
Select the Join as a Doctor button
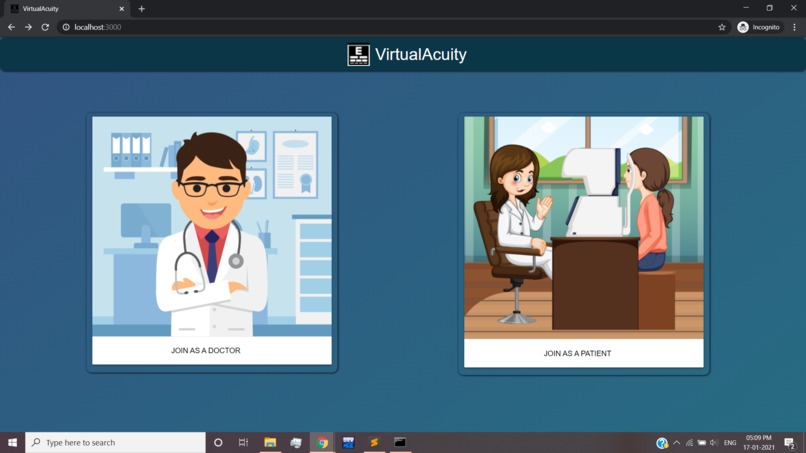tap(212, 351)
